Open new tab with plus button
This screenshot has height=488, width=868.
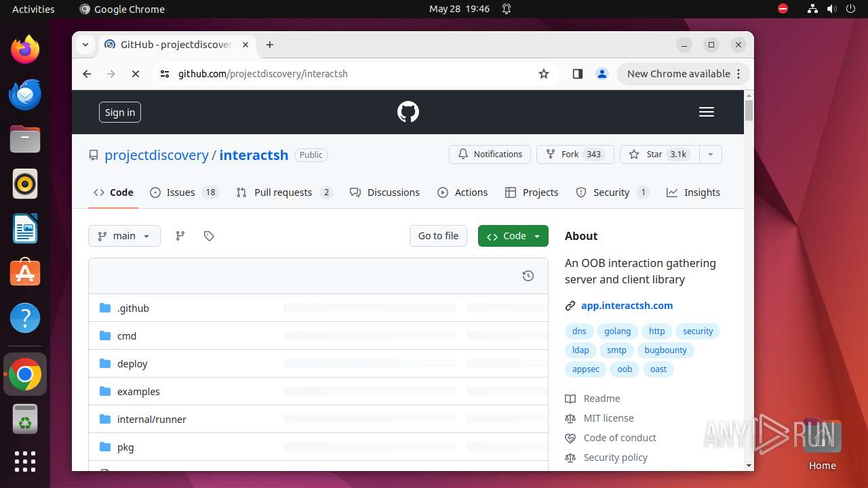pos(270,45)
